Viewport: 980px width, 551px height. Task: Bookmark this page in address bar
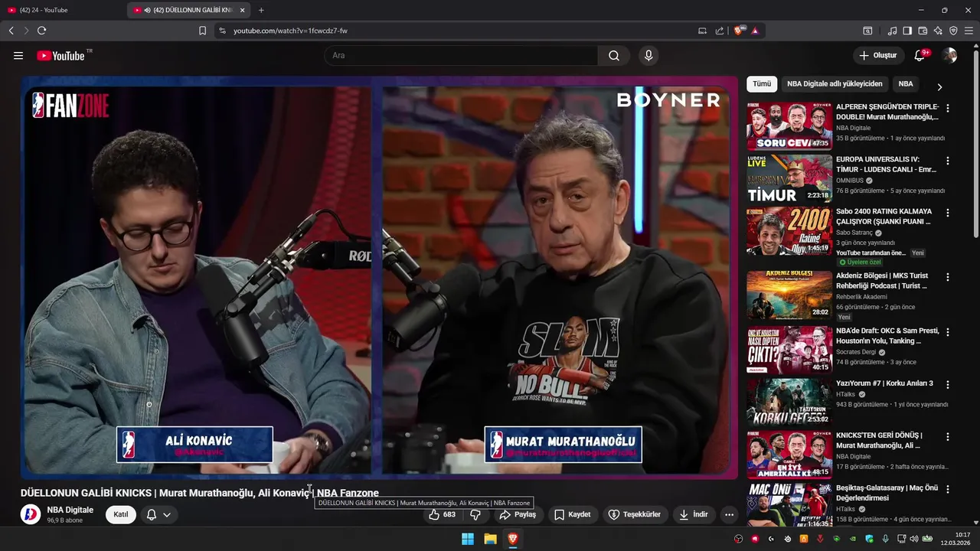tap(202, 31)
